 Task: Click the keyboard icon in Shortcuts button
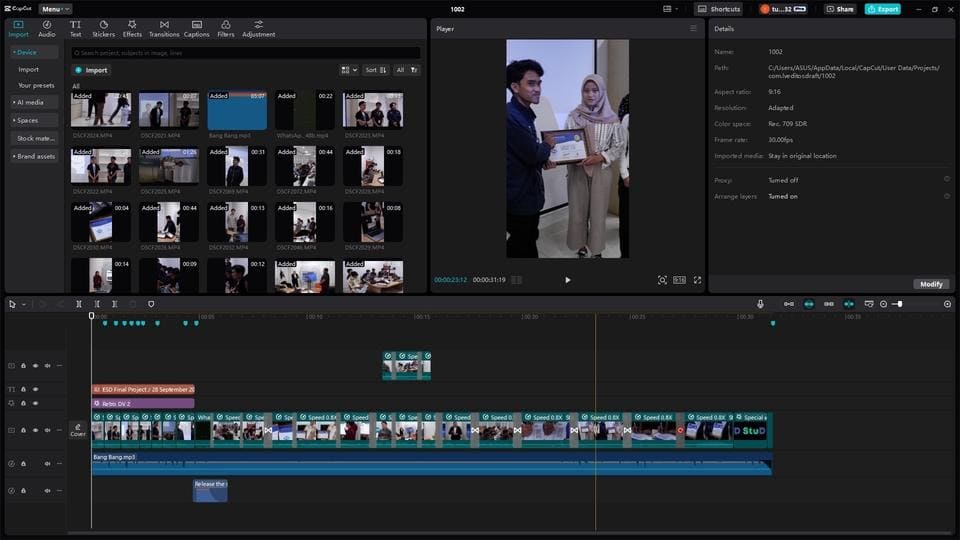tap(702, 9)
